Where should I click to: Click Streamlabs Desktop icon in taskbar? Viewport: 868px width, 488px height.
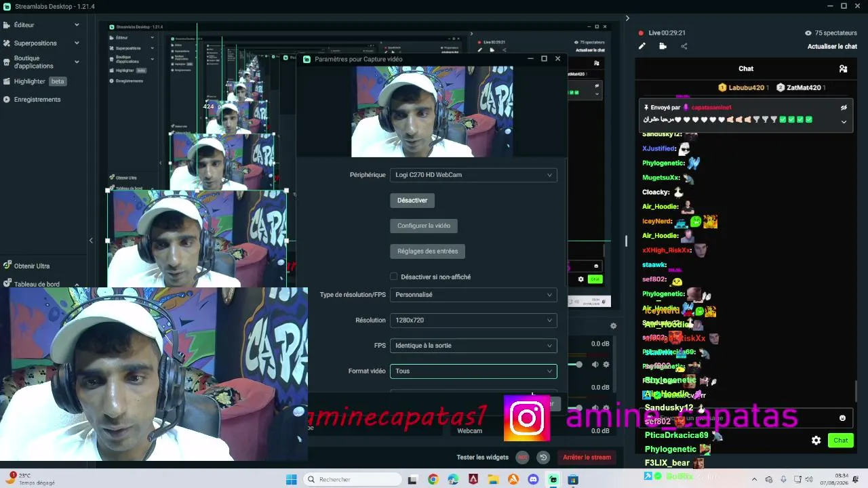pyautogui.click(x=553, y=480)
